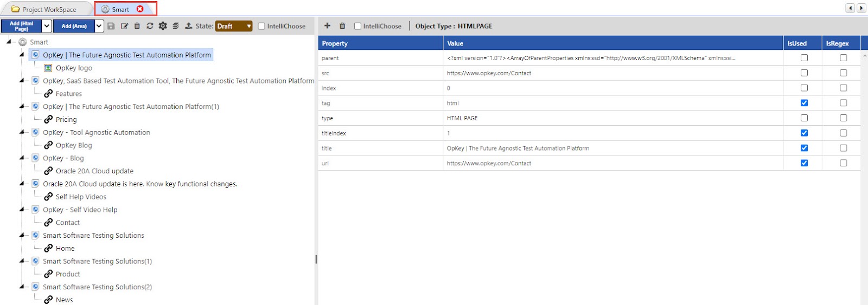Collapse the selected OpKey Future Agnostic Platform node

tap(22, 54)
